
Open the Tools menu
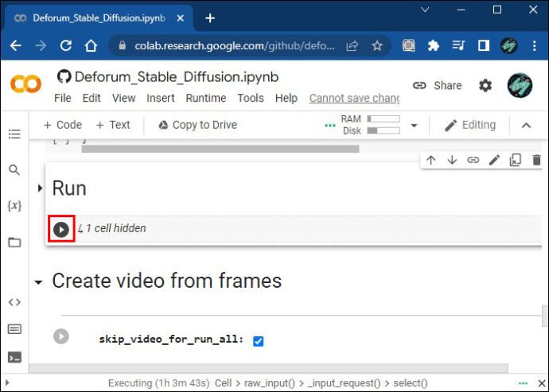pos(251,98)
